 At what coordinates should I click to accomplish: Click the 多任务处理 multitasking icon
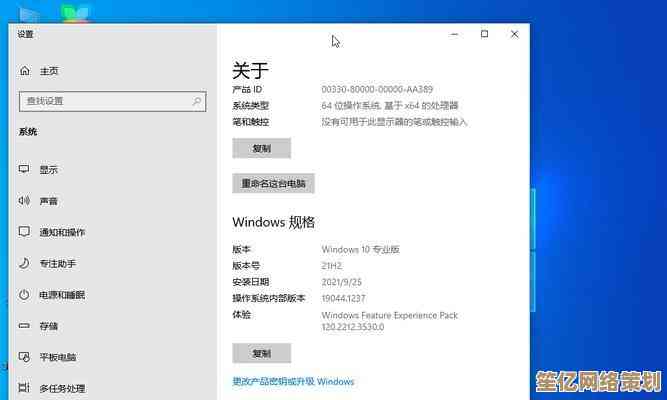click(x=24, y=388)
